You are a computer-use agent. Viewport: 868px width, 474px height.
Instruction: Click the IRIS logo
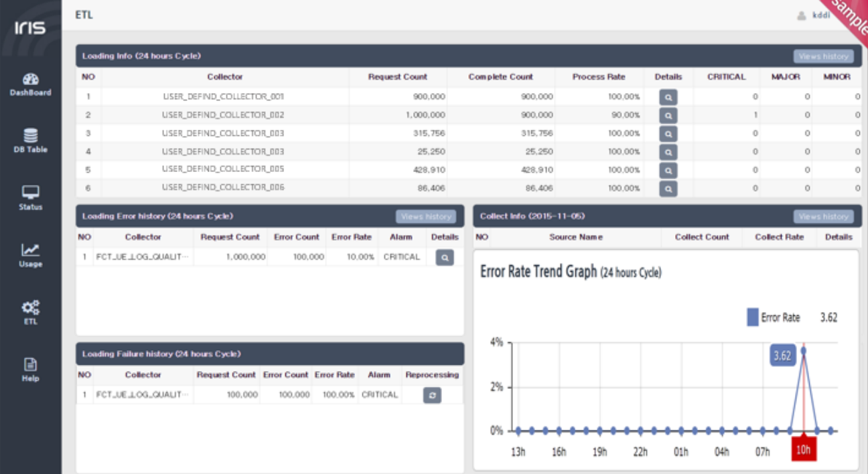(31, 27)
